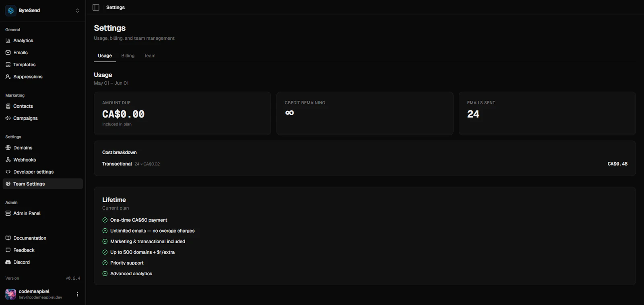The image size is (644, 305).
Task: Click the CA$0.00 amount due value
Action: point(123,114)
